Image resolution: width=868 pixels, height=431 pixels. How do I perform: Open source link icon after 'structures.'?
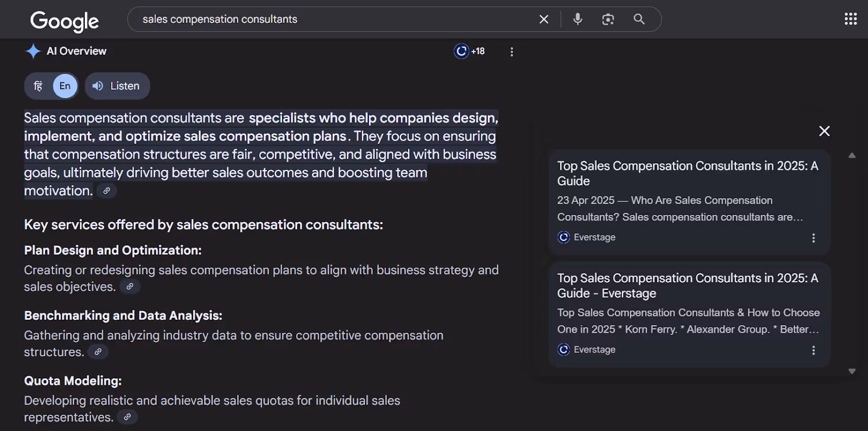tap(98, 352)
